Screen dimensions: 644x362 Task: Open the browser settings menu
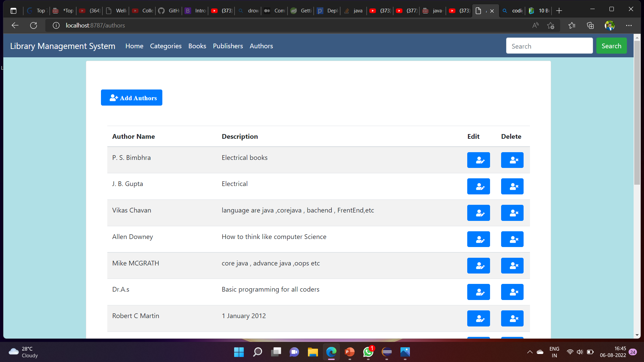pyautogui.click(x=629, y=25)
